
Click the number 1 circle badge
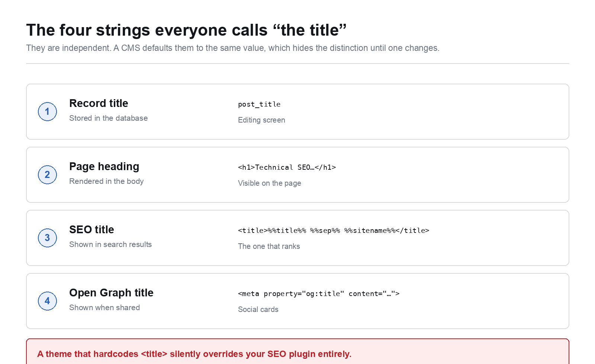point(47,111)
